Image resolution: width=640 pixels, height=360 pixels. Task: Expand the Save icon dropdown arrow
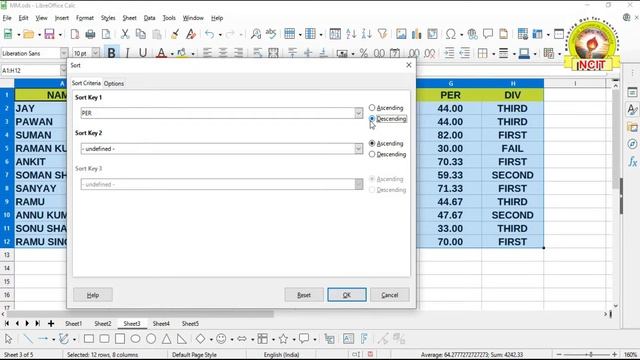pyautogui.click(x=60, y=34)
